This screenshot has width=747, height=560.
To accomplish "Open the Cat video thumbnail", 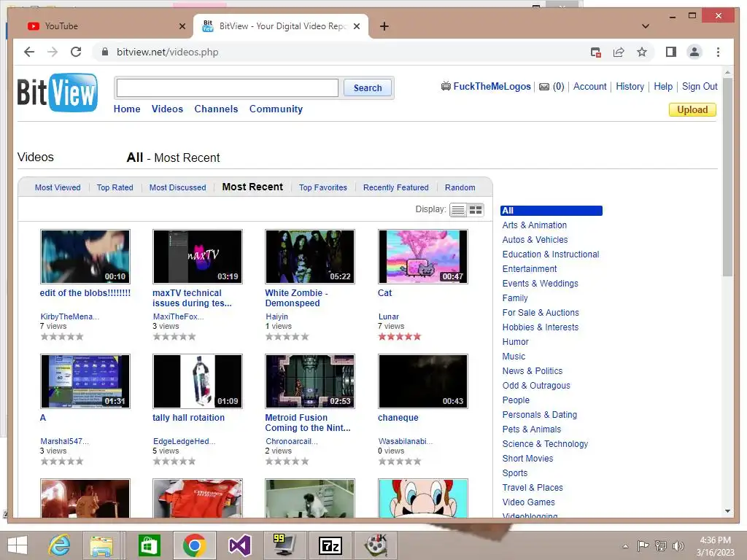I will tap(422, 257).
